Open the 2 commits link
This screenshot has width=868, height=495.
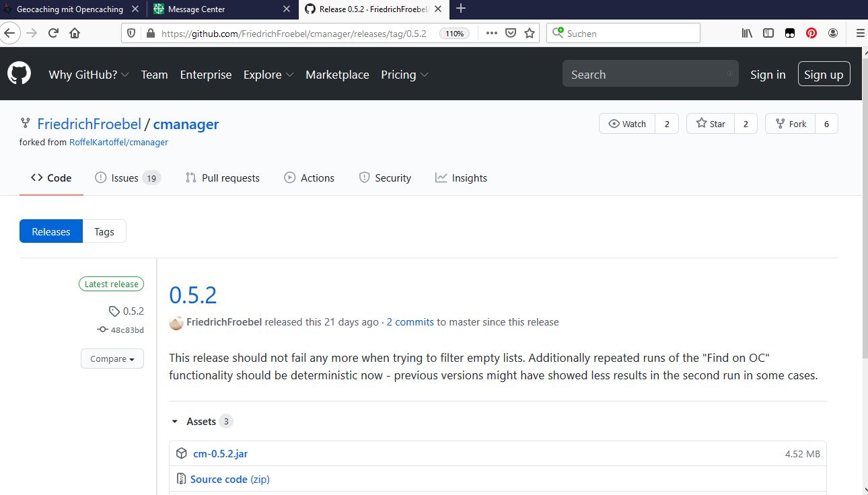coord(410,322)
